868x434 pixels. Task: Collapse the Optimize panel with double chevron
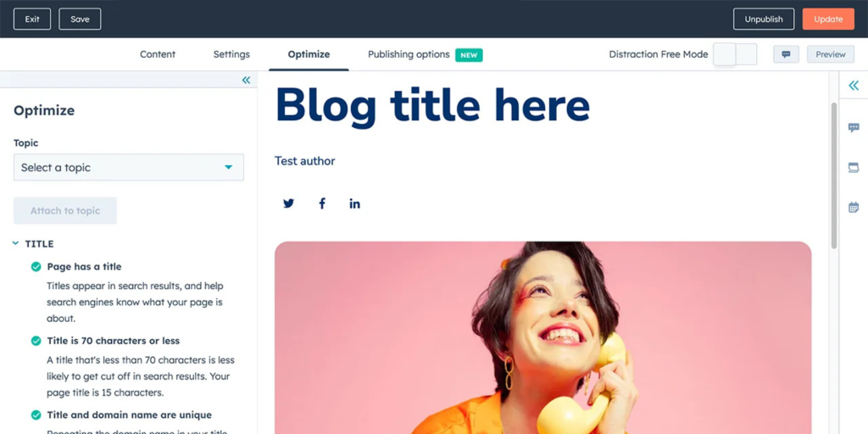coord(246,81)
